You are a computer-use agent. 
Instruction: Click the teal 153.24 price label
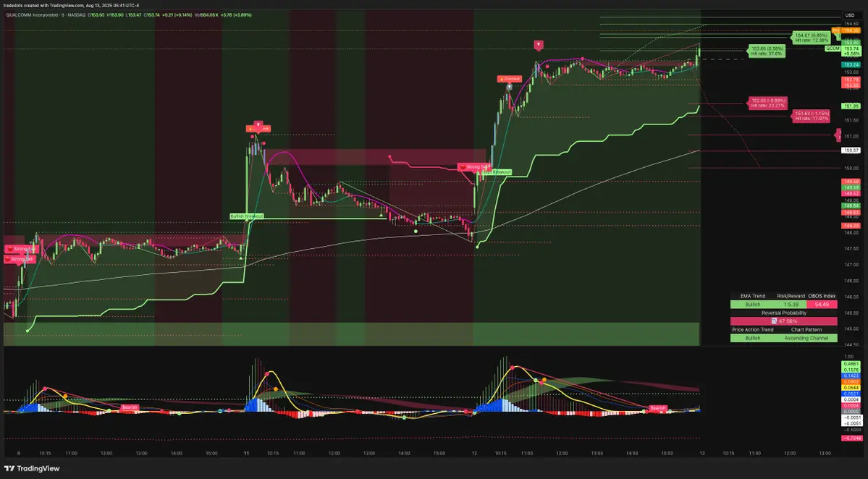[x=851, y=64]
